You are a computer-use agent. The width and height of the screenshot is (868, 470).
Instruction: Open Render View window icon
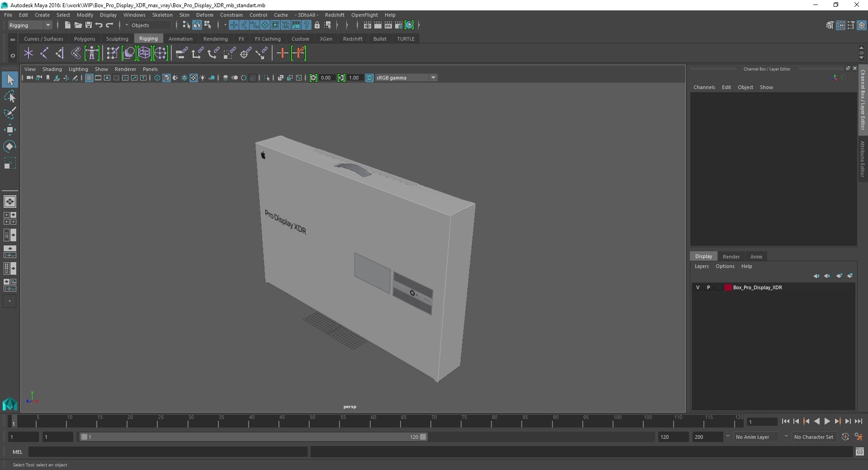[368, 25]
